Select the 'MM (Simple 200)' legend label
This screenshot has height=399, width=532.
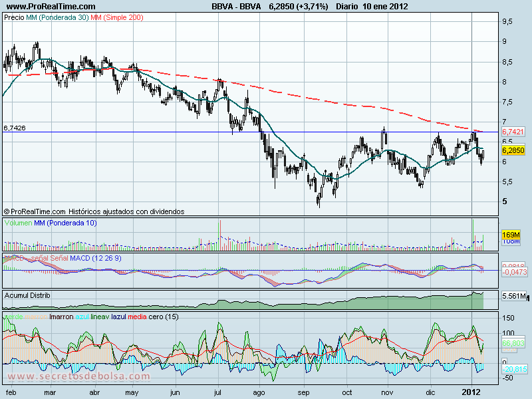click(x=117, y=17)
